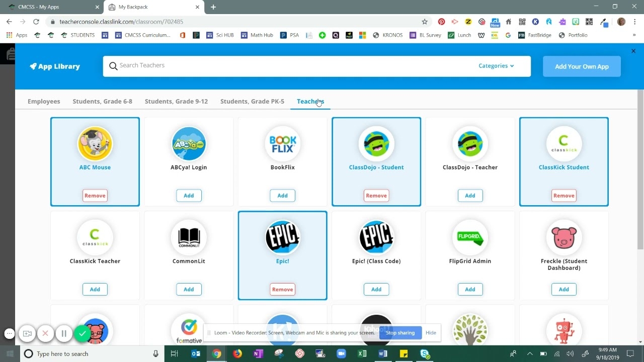644x362 pixels.
Task: Click the Freckle pink pig icon
Action: (563, 237)
